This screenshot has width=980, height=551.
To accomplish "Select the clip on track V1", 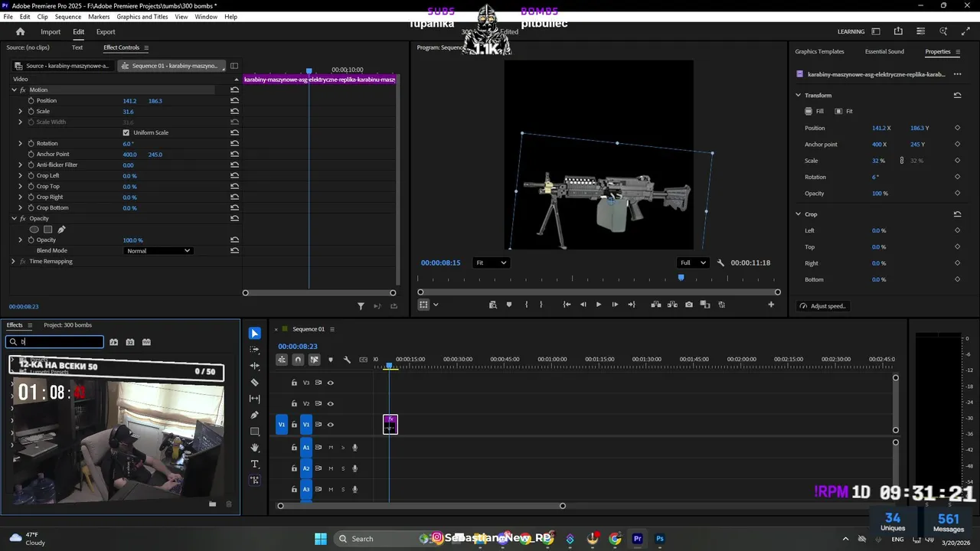I will [x=390, y=424].
